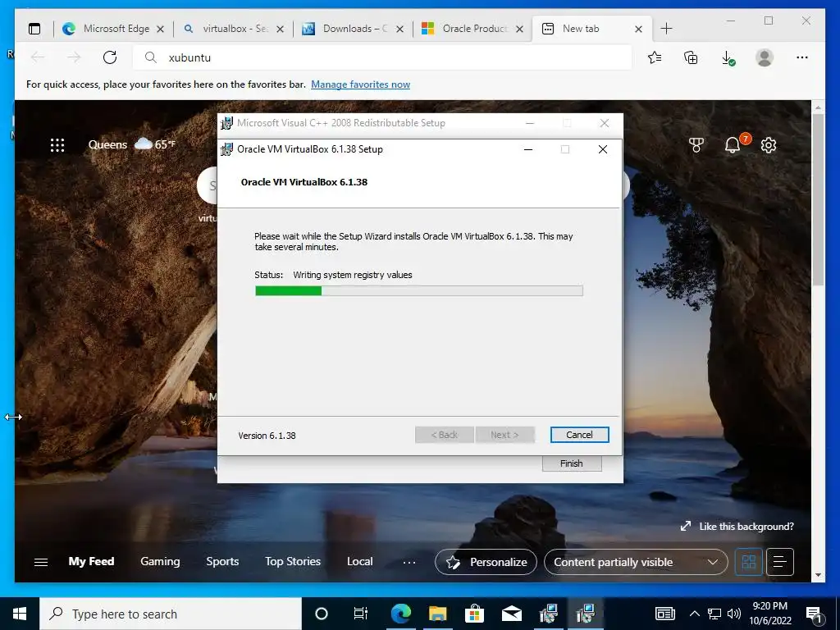
Task: Open the Downloads icon in Edge toolbar
Action: pos(728,58)
